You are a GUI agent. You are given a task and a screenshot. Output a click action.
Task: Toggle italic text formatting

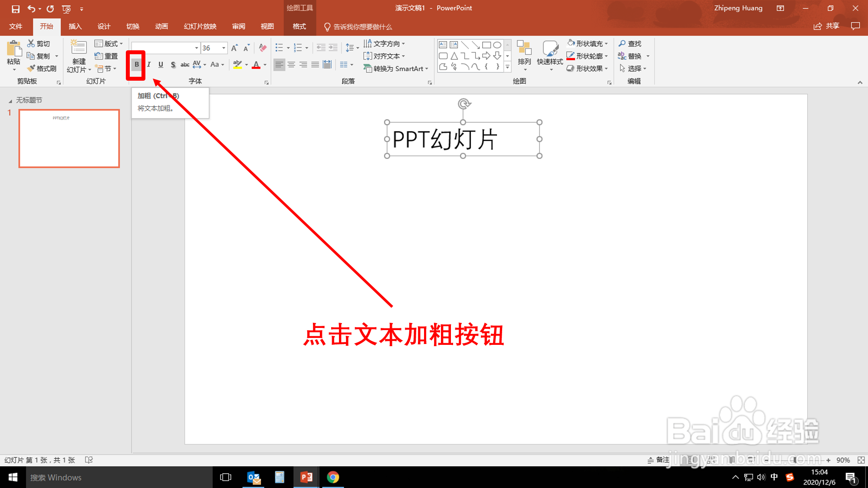point(148,65)
